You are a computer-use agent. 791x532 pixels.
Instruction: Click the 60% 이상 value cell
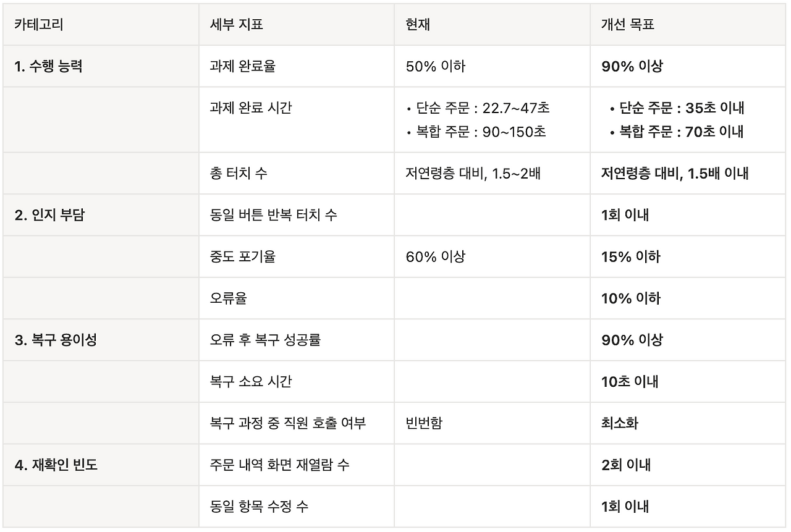point(493,256)
